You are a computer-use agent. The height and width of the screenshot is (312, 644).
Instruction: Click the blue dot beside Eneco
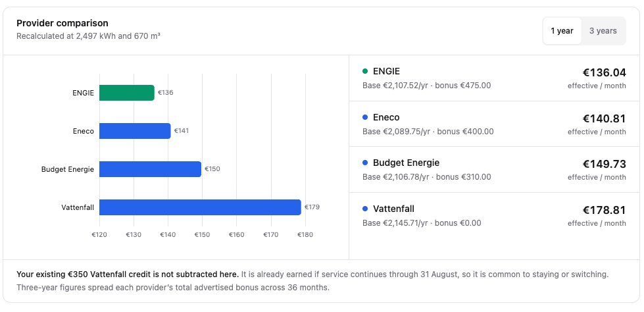click(365, 118)
